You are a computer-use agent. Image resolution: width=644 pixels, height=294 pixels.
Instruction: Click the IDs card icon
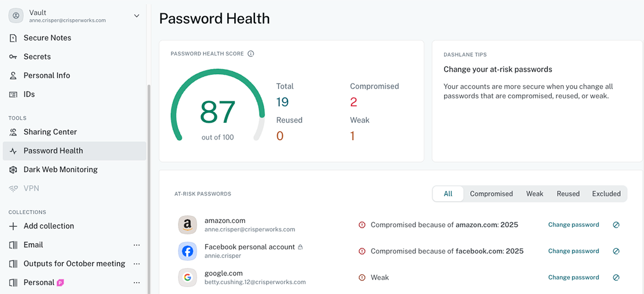[x=13, y=94]
